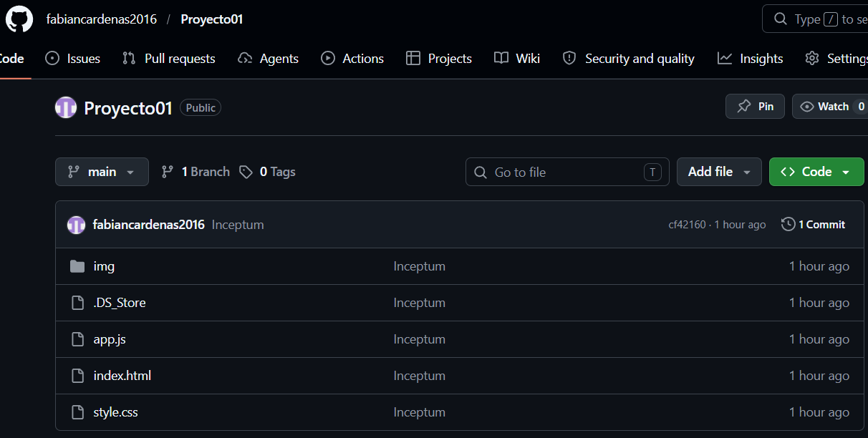The image size is (868, 438).
Task: Open the app.js file
Action: pyautogui.click(x=110, y=339)
